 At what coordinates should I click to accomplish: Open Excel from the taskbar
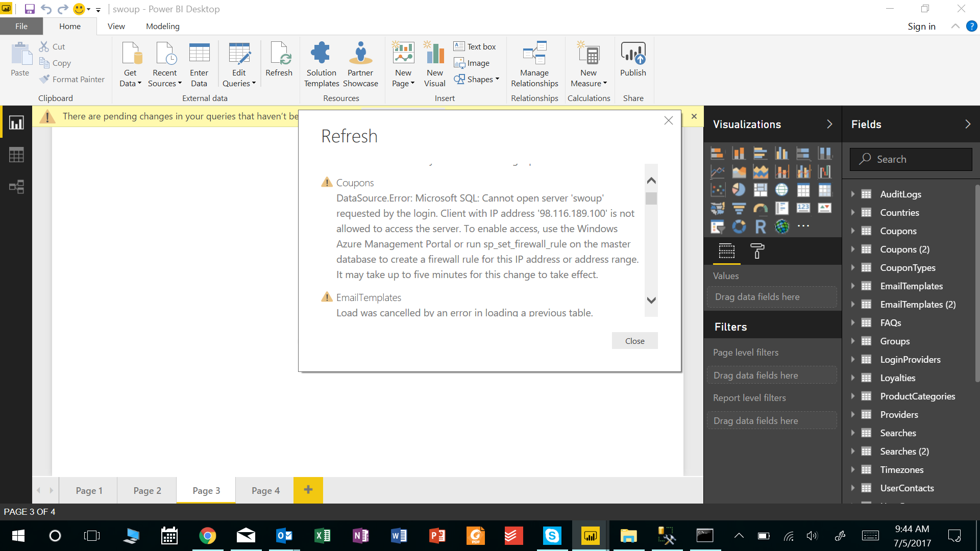coord(322,536)
